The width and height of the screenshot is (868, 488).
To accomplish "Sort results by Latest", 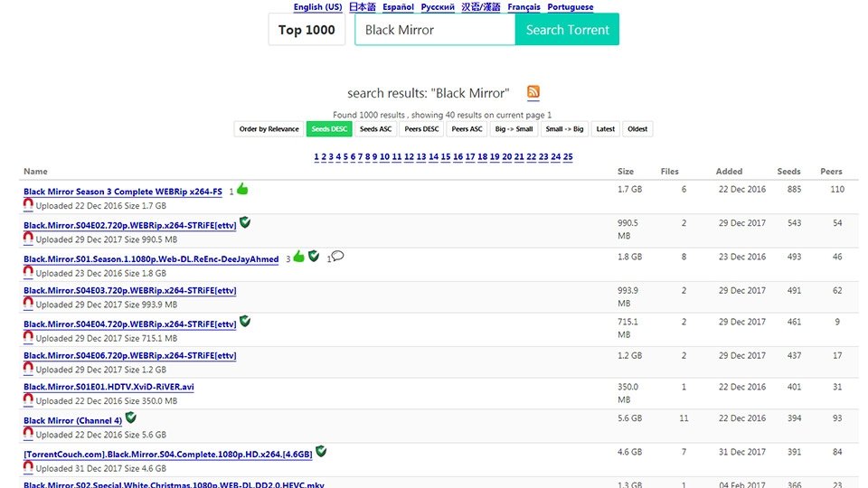I will (605, 129).
